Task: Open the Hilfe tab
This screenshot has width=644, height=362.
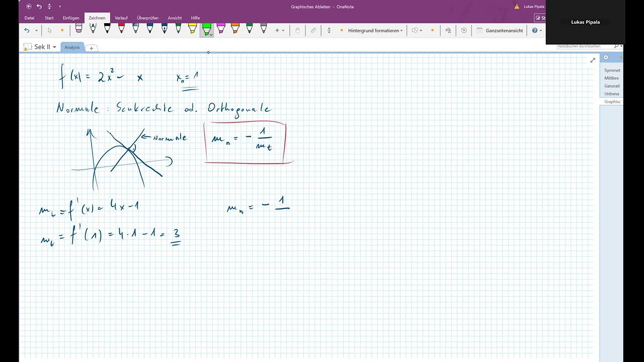Action: pos(195,18)
